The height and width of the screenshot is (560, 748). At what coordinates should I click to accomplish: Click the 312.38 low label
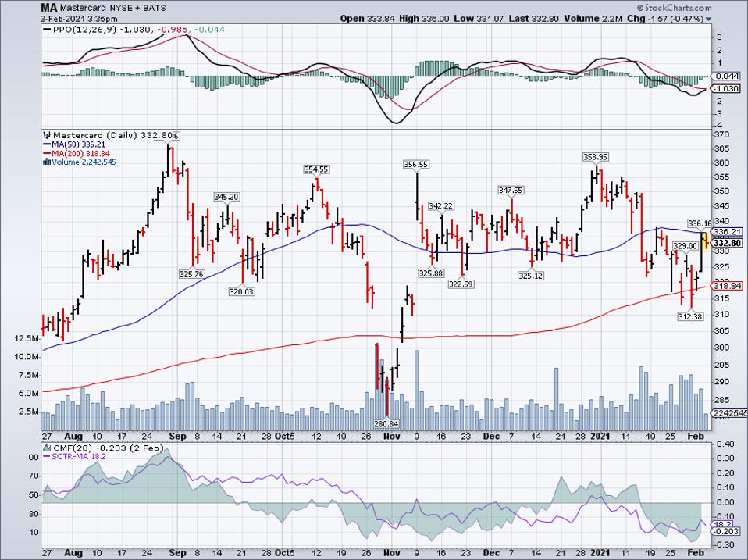click(x=690, y=316)
